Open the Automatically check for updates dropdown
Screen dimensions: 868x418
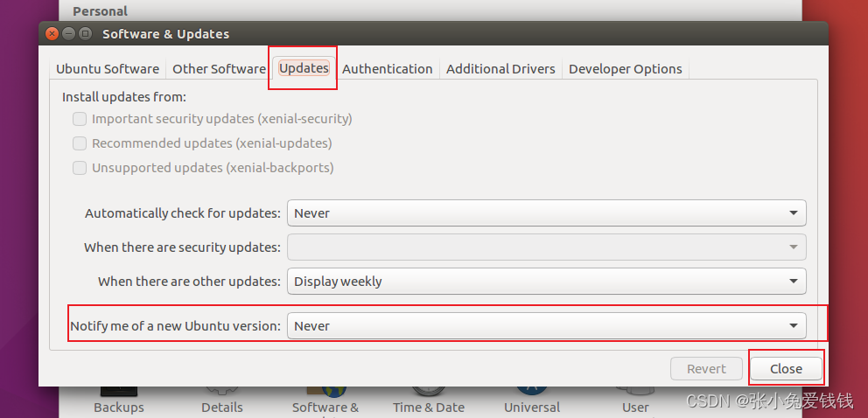(546, 213)
